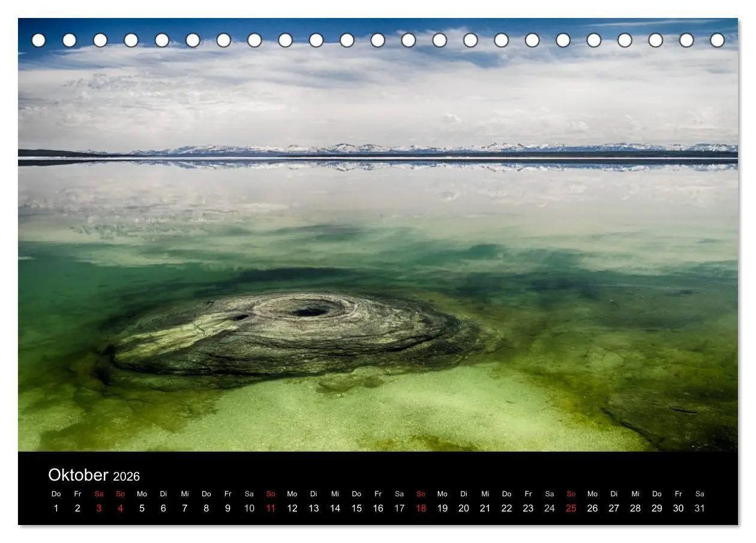
Task: Click on date 7
Action: coord(185,508)
